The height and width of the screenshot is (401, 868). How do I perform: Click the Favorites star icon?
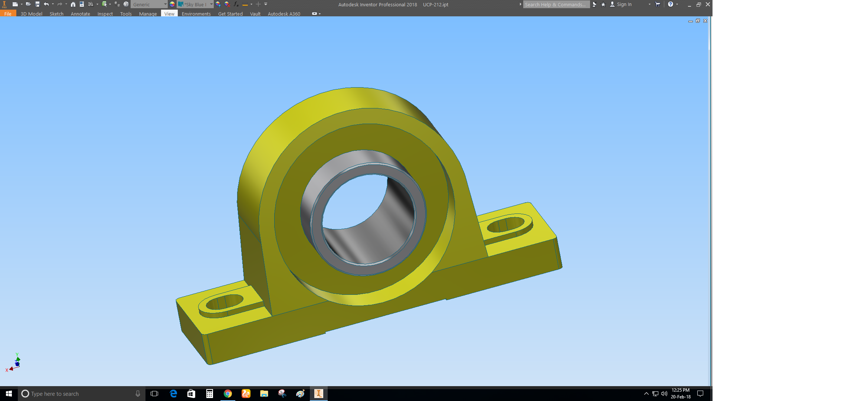click(603, 4)
